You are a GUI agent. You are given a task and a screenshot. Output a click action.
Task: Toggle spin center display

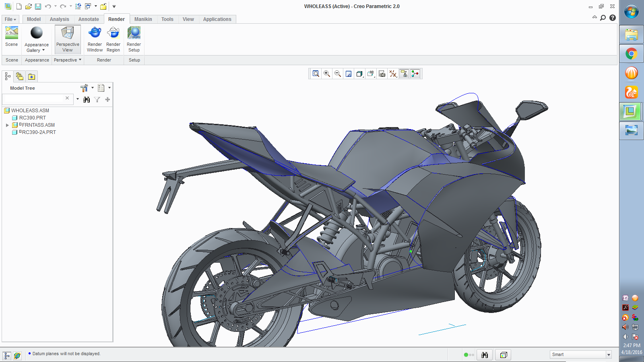point(415,74)
